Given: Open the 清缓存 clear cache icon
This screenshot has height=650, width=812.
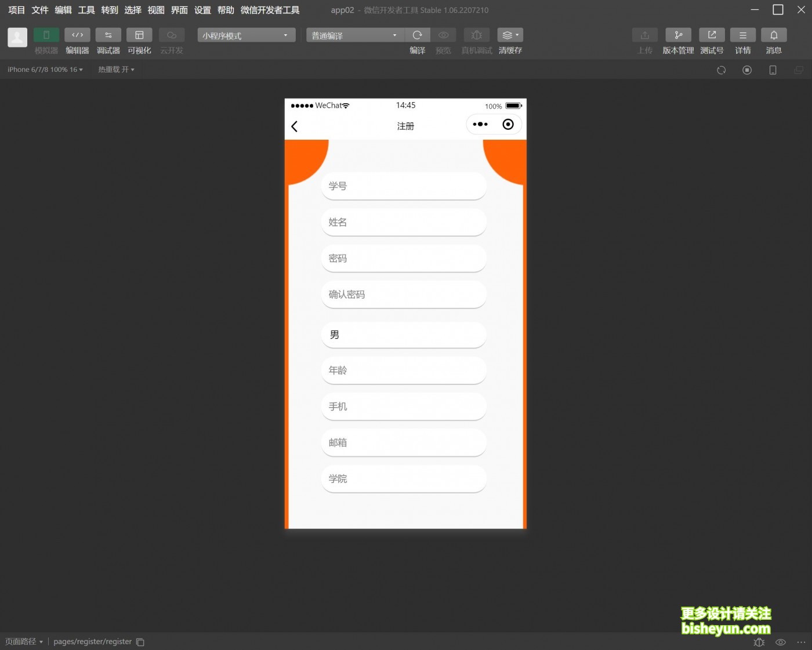Looking at the screenshot, I should tap(510, 35).
